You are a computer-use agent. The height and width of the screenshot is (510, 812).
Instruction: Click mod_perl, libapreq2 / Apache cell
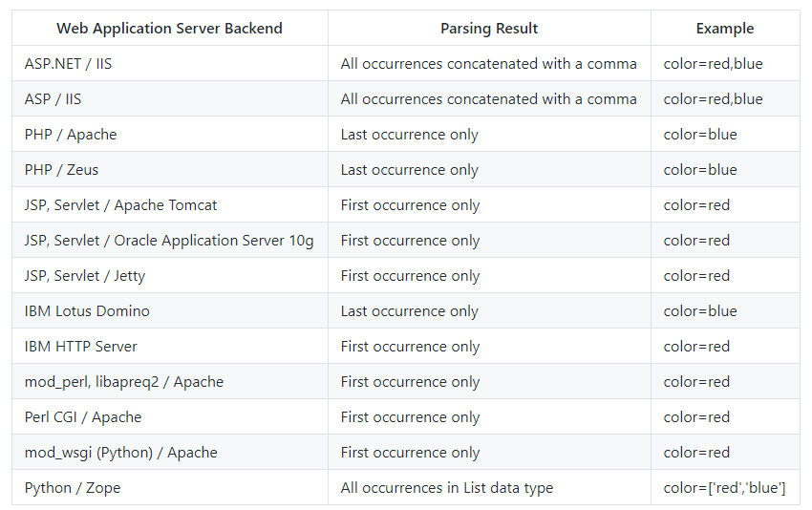tap(169, 382)
